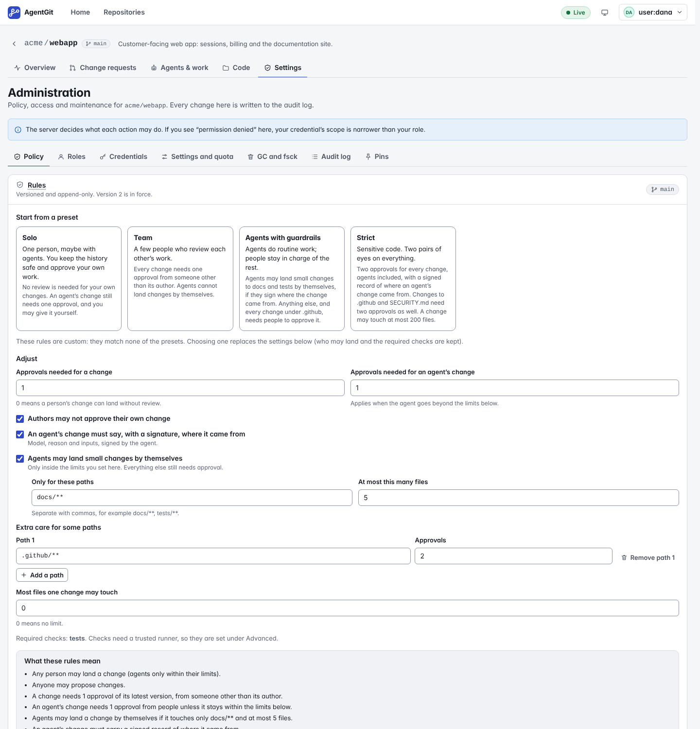Click Most files one change may touch field

pos(348,608)
